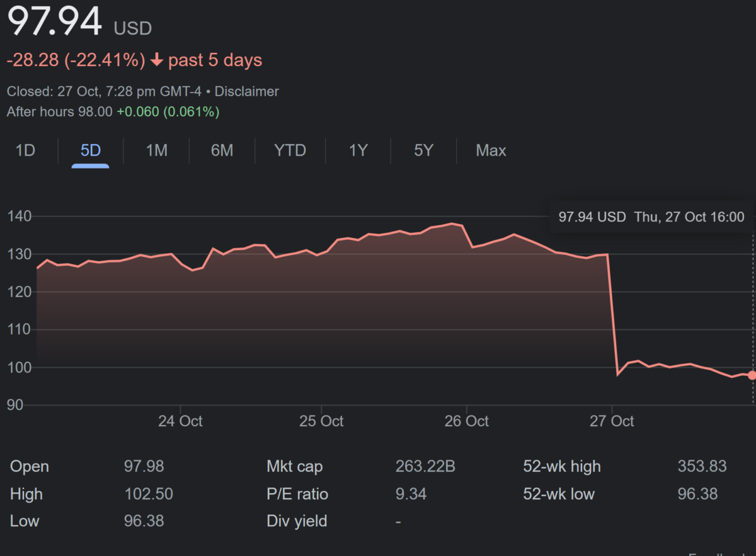Open the 5Y price history
Screen dimensions: 756x556
(423, 150)
